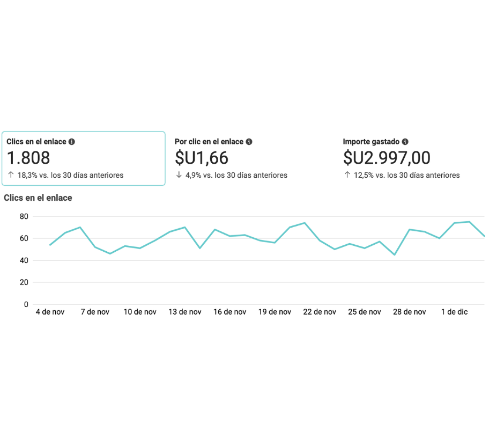Click the $U1,66 cost value
Image resolution: width=504 pixels, height=423 pixels.
202,158
